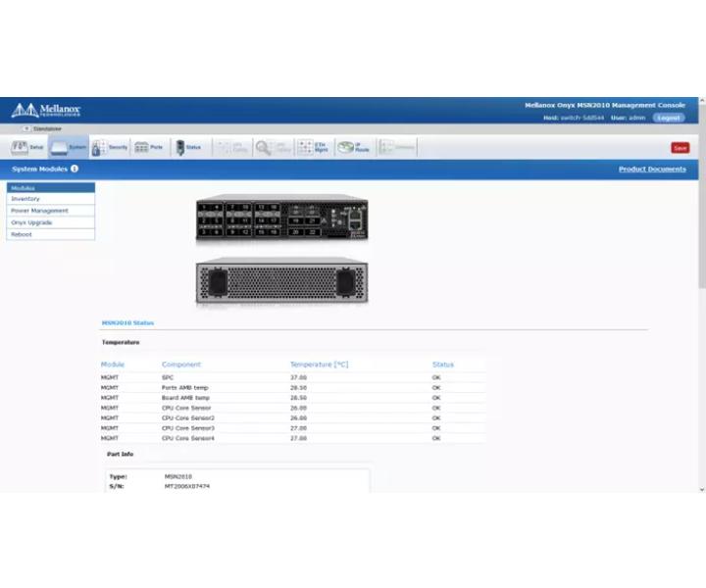Click the 37.00 temperature value
706x588 pixels.
click(298, 377)
